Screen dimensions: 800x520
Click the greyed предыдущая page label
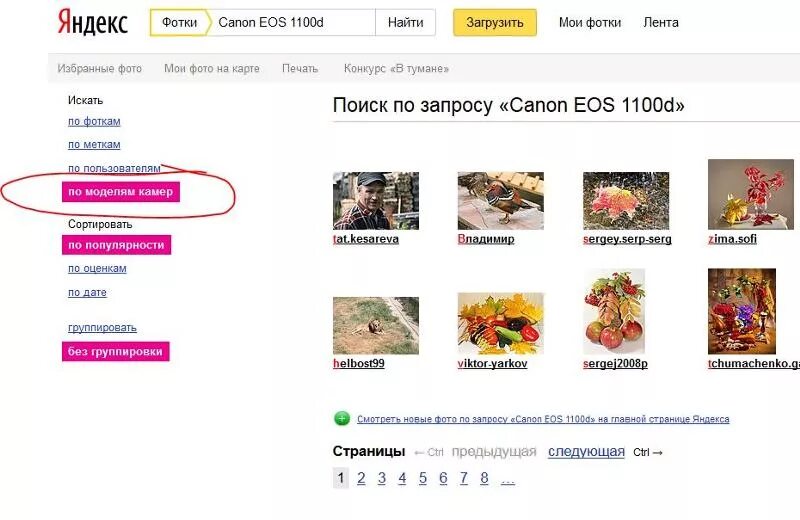click(494, 452)
